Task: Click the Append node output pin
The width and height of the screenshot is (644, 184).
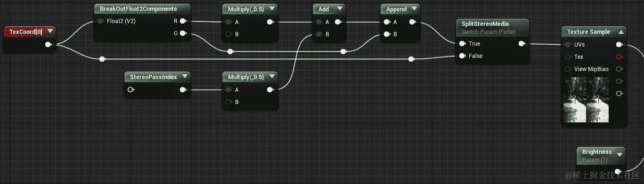Action: pyautogui.click(x=413, y=22)
